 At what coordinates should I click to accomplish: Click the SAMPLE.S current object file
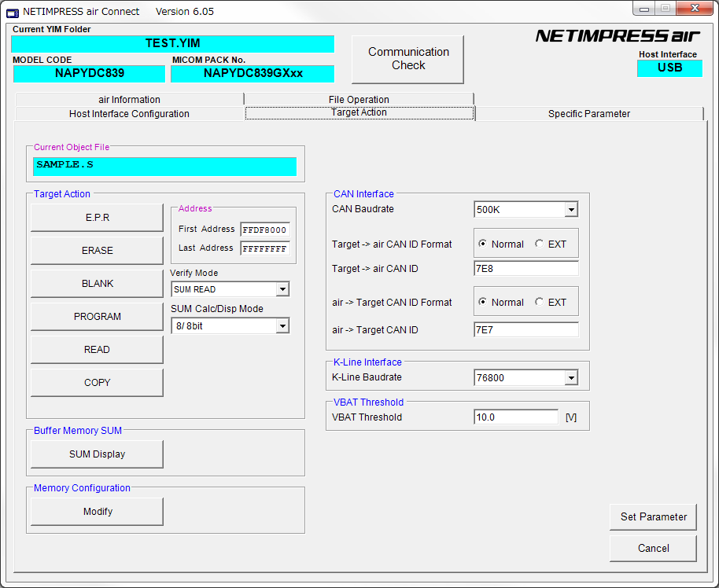[164, 167]
